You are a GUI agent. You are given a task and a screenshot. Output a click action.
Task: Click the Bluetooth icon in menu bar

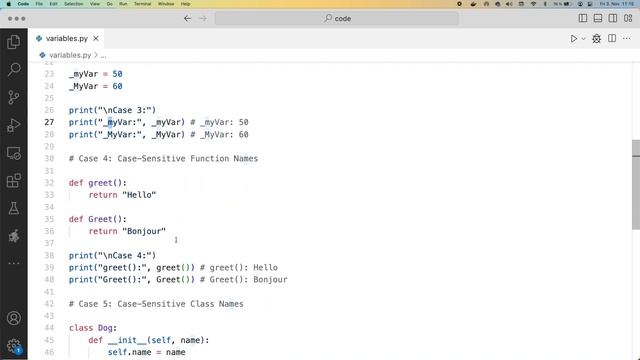coord(545,4)
